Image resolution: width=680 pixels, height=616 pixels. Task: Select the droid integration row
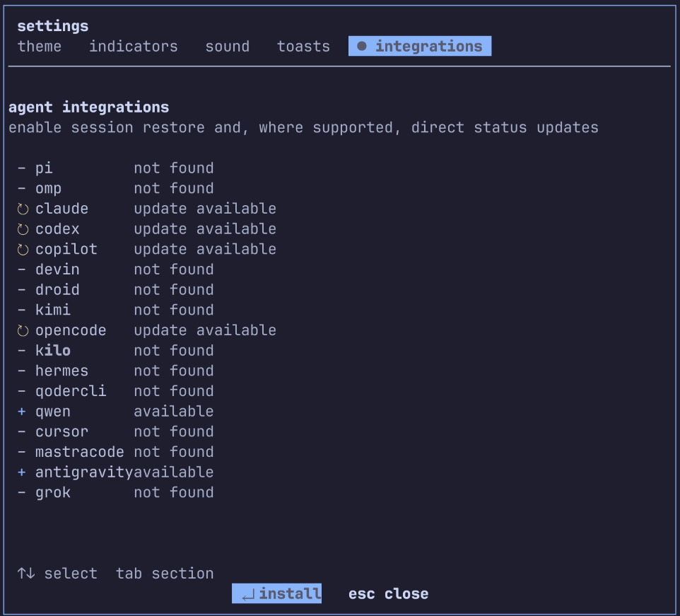pos(116,290)
